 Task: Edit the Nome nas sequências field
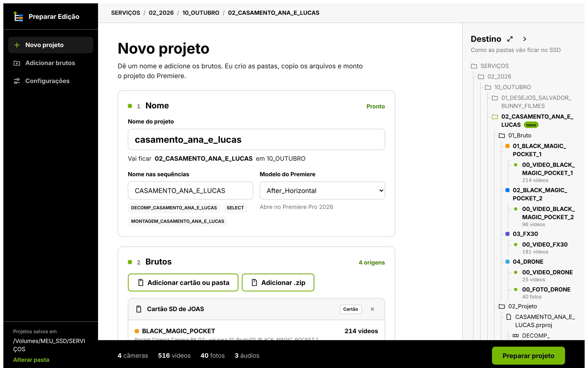click(x=190, y=191)
